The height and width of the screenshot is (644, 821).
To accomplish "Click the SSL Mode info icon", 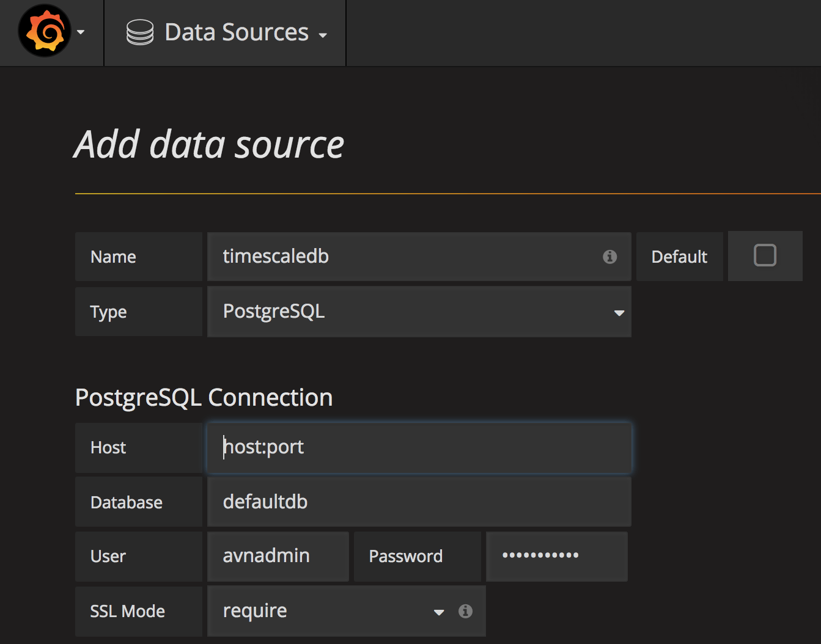I will click(465, 611).
